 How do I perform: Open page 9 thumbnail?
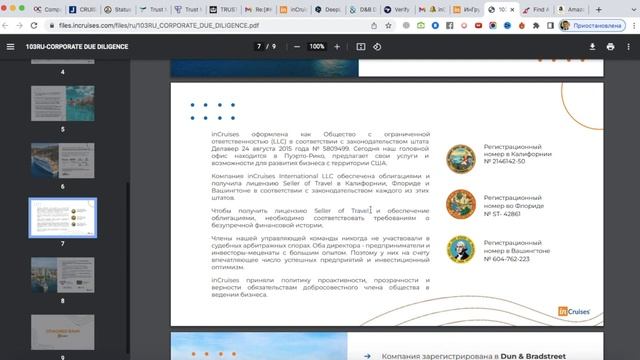point(62,332)
